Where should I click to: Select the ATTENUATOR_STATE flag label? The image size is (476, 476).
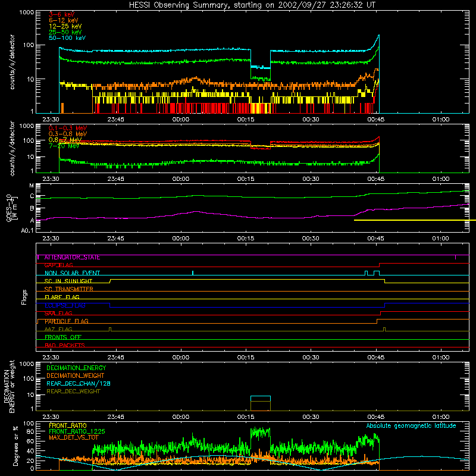pos(72,258)
